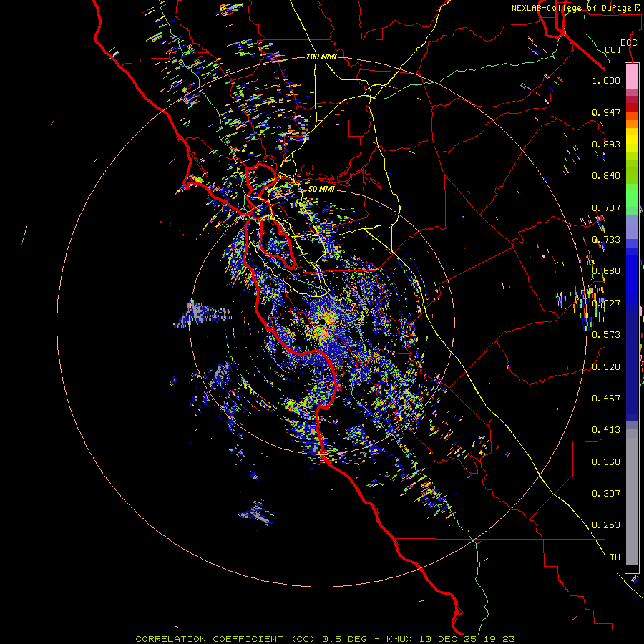This screenshot has height=644, width=644.
Task: Select the 0.680 color bar value
Action: [x=606, y=271]
